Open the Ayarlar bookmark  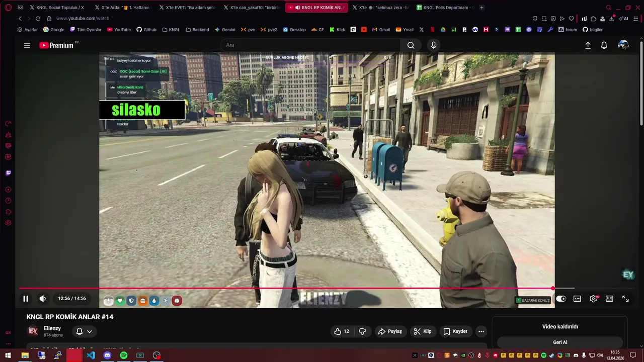[x=28, y=30]
